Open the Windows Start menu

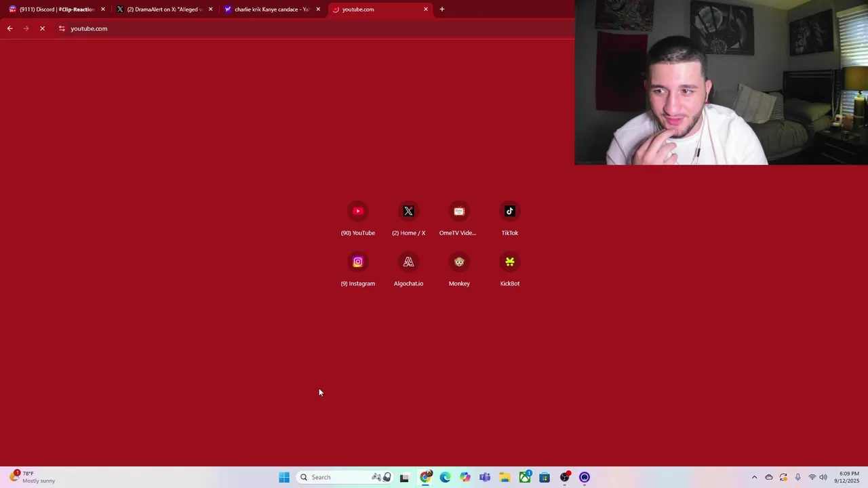pyautogui.click(x=284, y=477)
